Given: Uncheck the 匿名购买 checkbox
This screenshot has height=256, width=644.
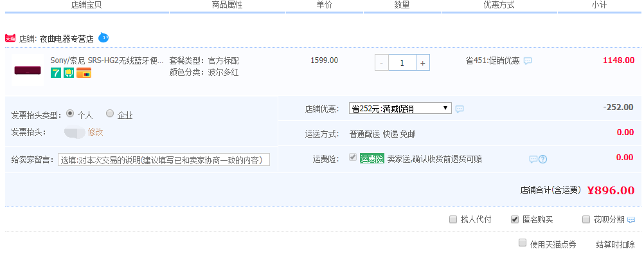Looking at the screenshot, I should coord(515,219).
